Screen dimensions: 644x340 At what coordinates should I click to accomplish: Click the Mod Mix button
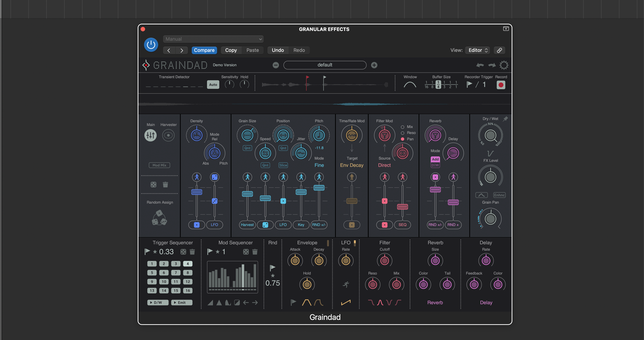(159, 165)
